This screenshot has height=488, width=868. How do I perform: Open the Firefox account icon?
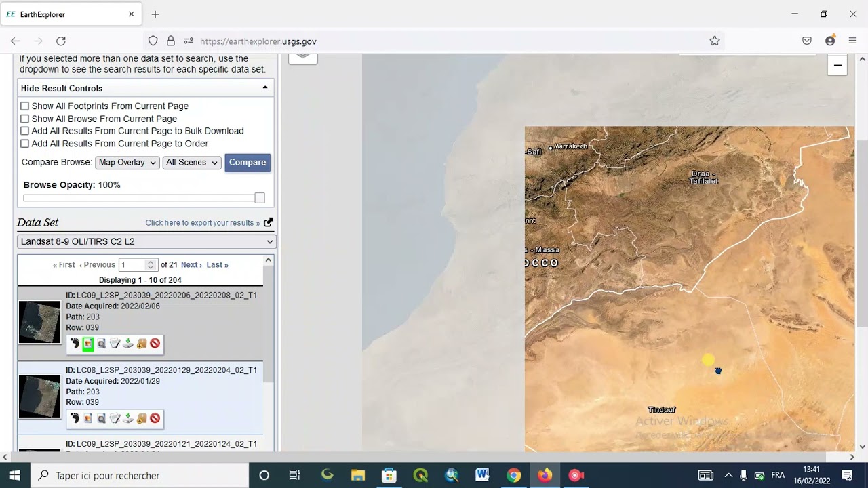tap(830, 41)
